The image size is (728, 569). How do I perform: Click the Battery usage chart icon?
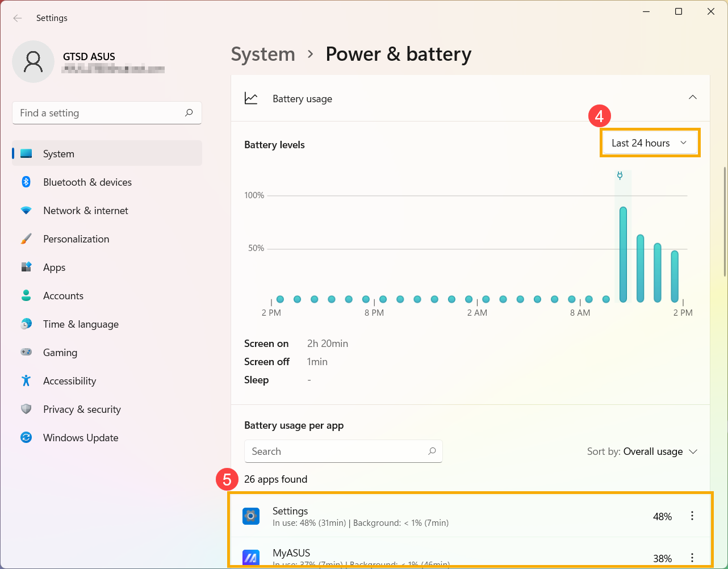coord(251,98)
